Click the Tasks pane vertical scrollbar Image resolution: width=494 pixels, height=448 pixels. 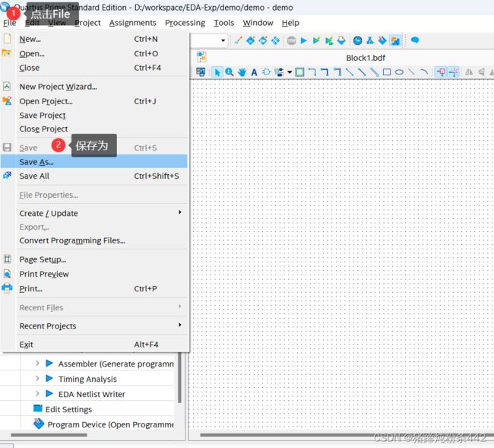click(179, 378)
